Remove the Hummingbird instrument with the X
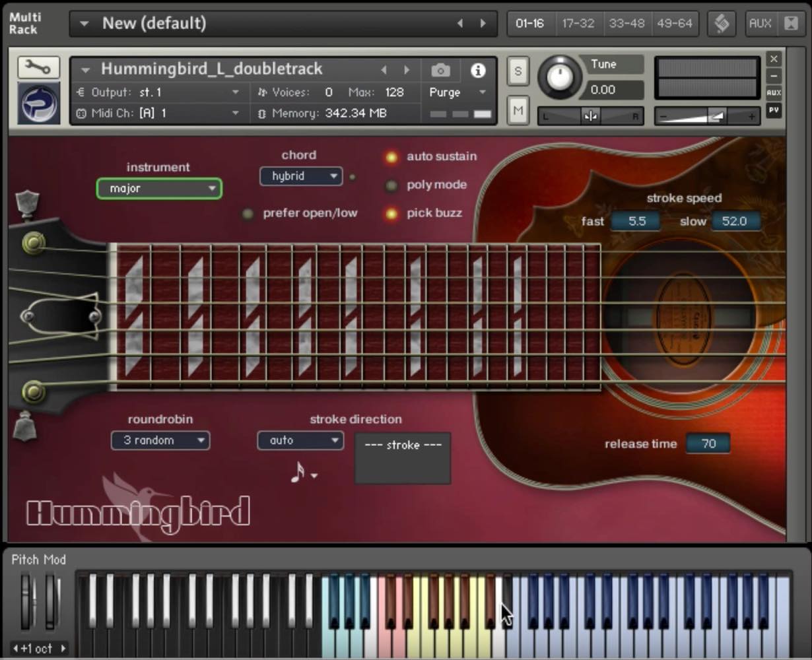This screenshot has height=660, width=812. [774, 59]
